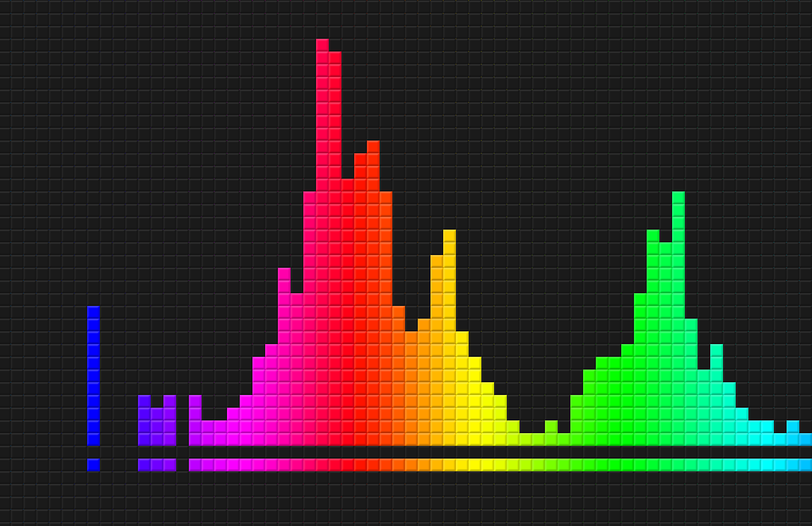The width and height of the screenshot is (812, 526).
Task: Pick middle purple swatch of three-cell strip group
Action: click(157, 465)
